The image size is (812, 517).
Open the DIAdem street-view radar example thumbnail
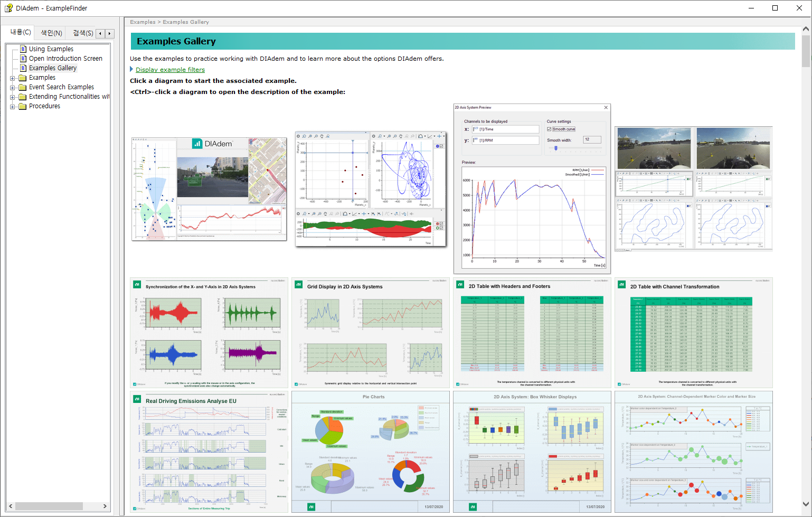tap(209, 189)
